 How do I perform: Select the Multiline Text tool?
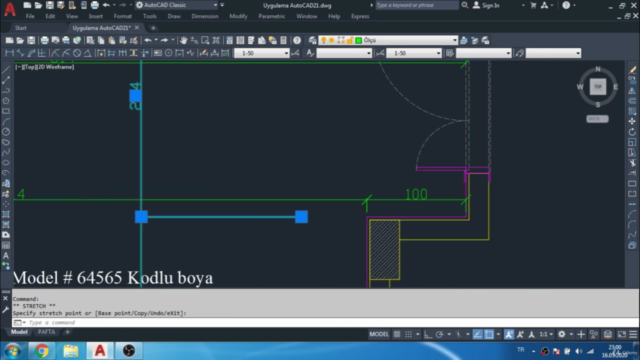[6, 256]
